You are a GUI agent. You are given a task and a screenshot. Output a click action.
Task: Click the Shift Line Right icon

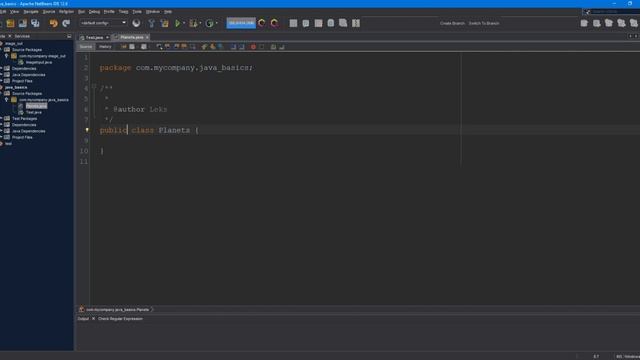pyautogui.click(x=242, y=47)
